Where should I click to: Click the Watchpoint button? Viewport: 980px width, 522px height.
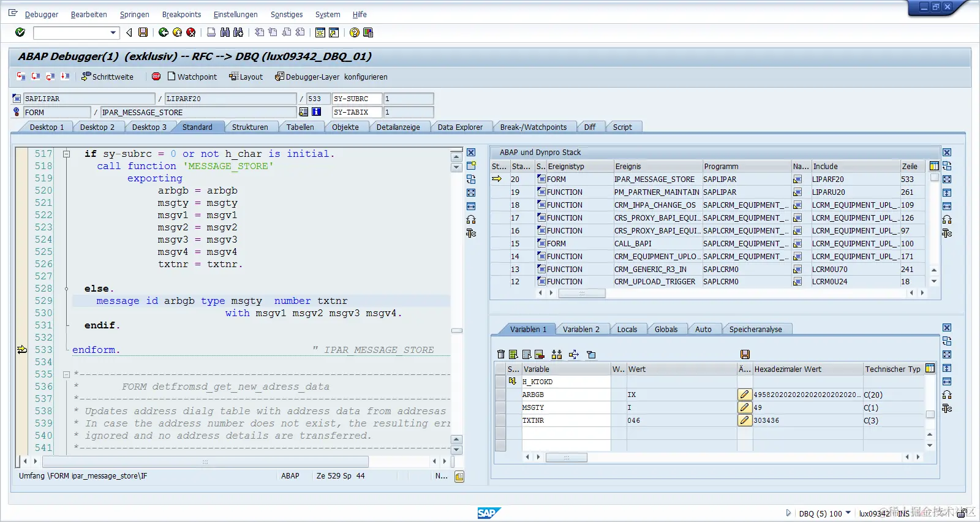pyautogui.click(x=192, y=77)
